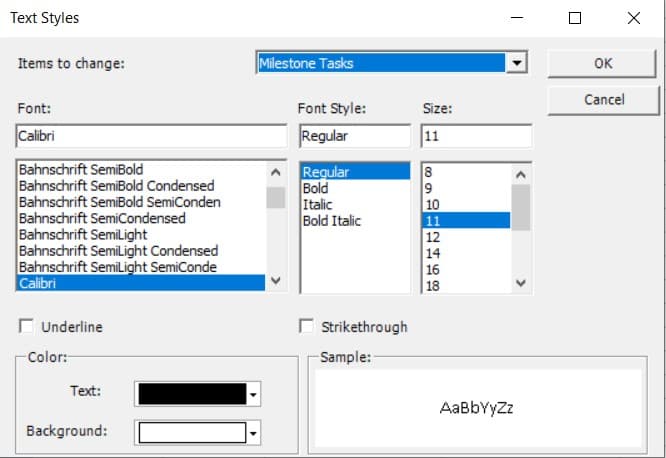Click the white Background color swatch
This screenshot has width=666, height=458.
point(192,433)
